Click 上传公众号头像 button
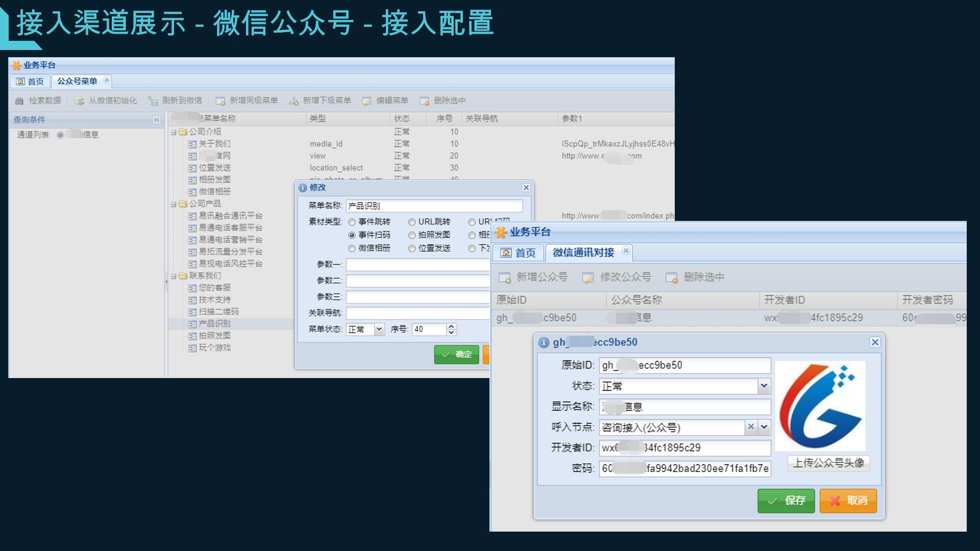Image resolution: width=980 pixels, height=551 pixels. tap(828, 463)
